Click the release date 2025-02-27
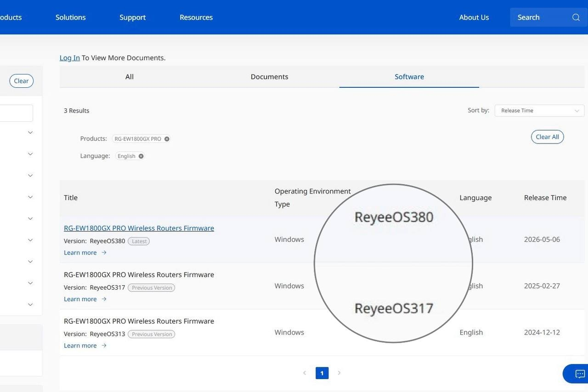The image size is (588, 392). pyautogui.click(x=542, y=286)
